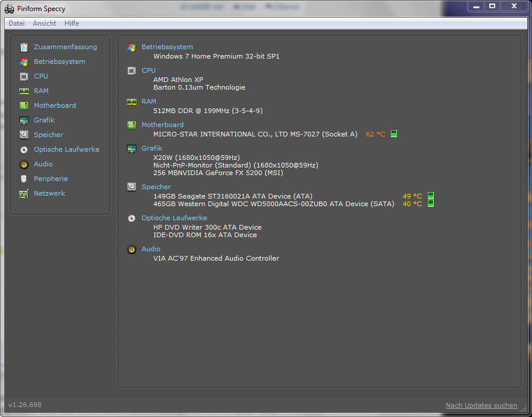Click CPU chip icon in summary panel
This screenshot has height=417, width=532.
click(x=132, y=71)
